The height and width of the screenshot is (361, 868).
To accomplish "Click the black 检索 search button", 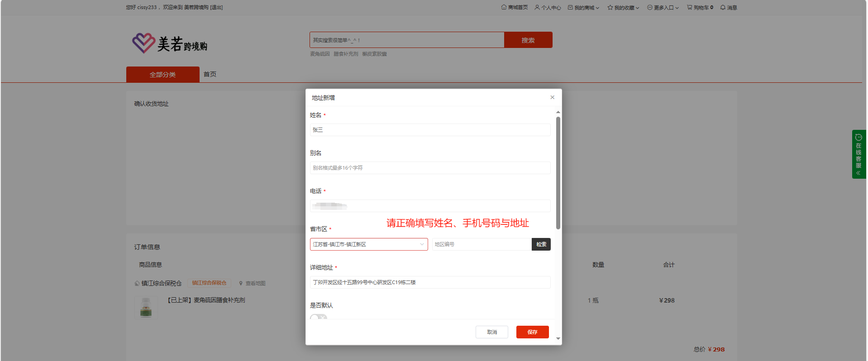I will pos(541,244).
